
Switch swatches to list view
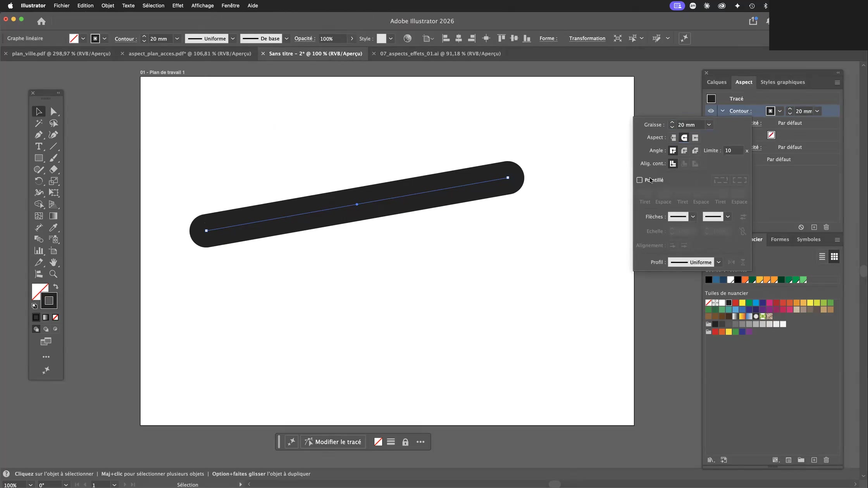(822, 257)
